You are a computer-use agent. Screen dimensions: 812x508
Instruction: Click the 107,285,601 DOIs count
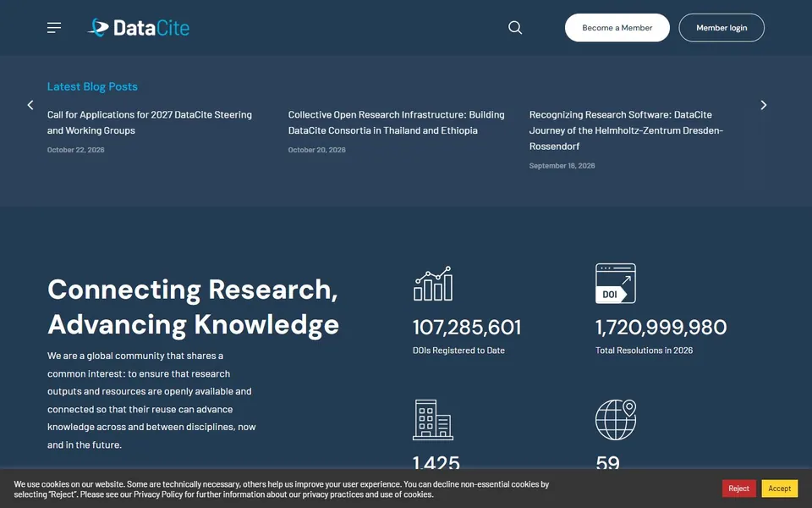pos(467,327)
